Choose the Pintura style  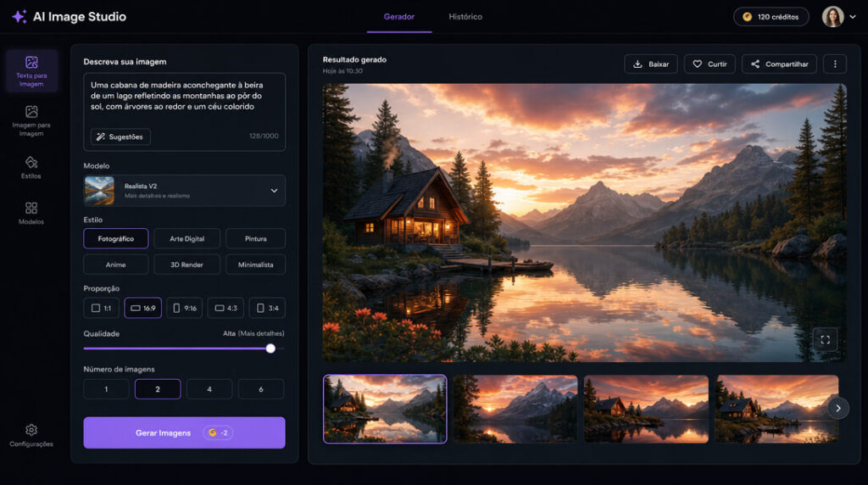point(256,238)
